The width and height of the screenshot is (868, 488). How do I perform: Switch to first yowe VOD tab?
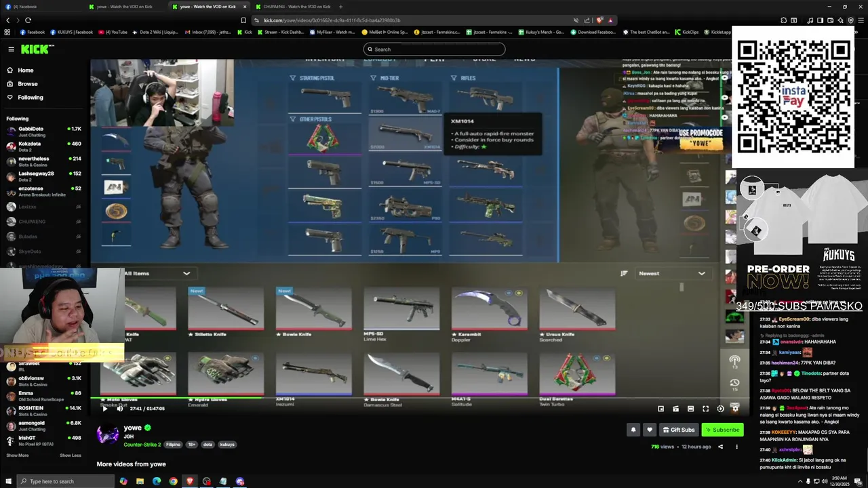coord(127,7)
